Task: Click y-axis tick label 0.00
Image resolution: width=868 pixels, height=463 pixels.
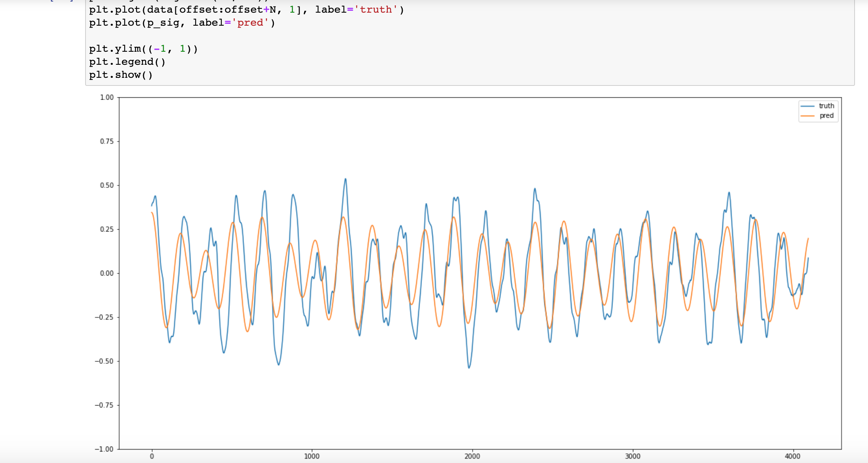Action: coord(107,273)
